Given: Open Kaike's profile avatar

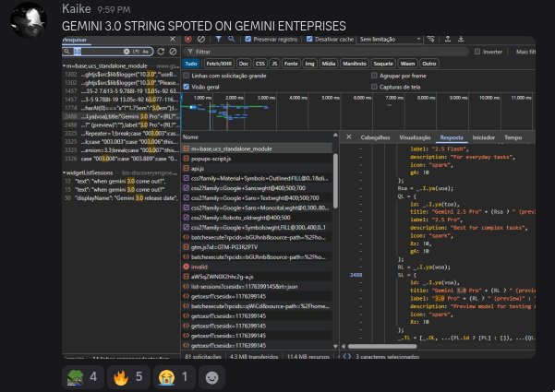Looking at the screenshot, I should (x=29, y=19).
